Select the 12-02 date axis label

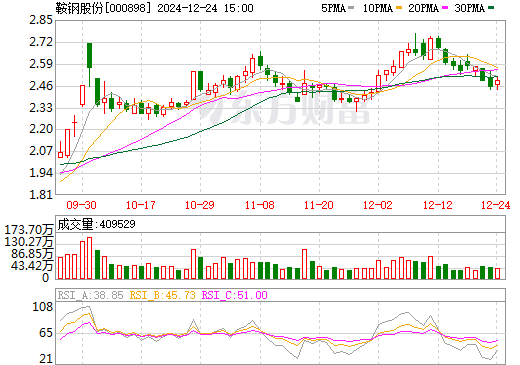378,205
